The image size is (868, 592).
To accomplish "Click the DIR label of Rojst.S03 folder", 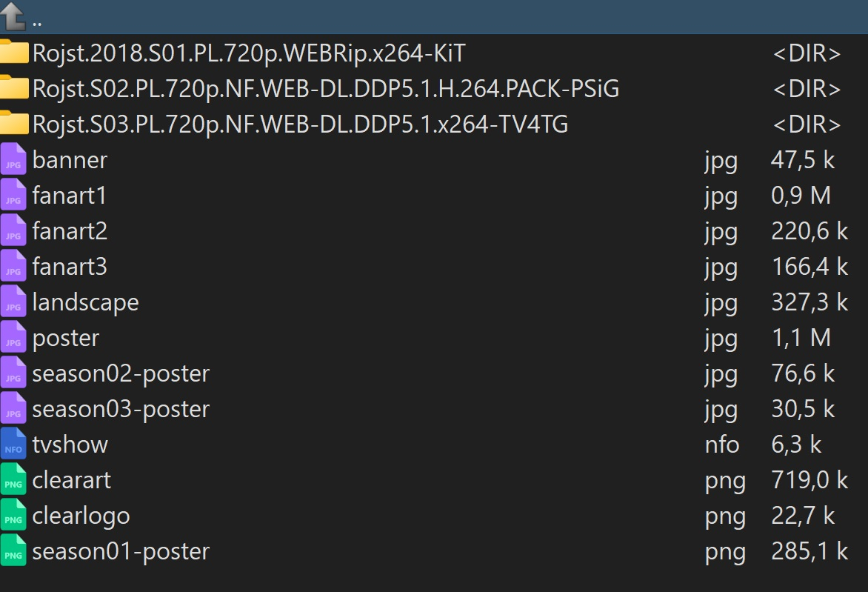I will coord(807,124).
